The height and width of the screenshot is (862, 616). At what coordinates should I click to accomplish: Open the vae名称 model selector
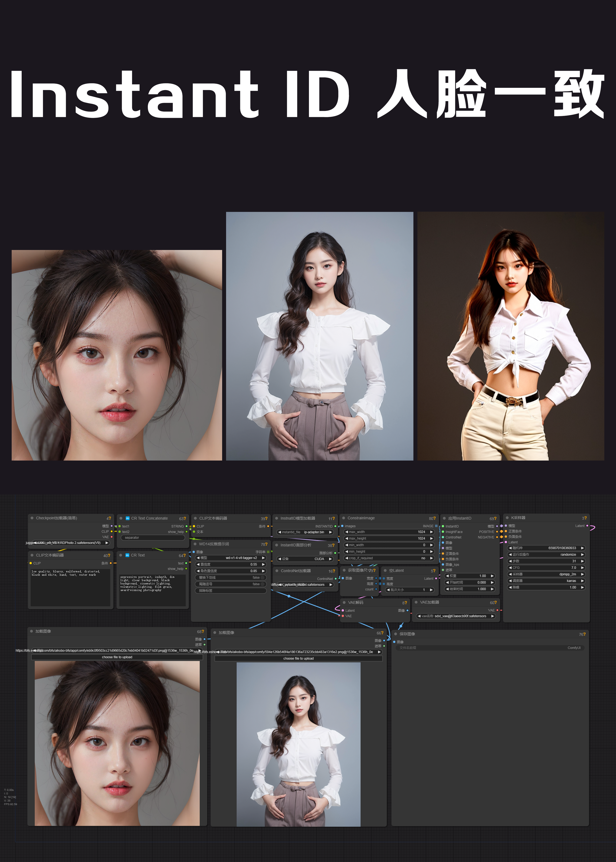coord(456,616)
